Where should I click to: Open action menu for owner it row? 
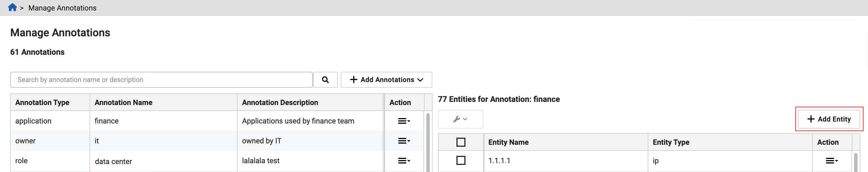coord(404,141)
